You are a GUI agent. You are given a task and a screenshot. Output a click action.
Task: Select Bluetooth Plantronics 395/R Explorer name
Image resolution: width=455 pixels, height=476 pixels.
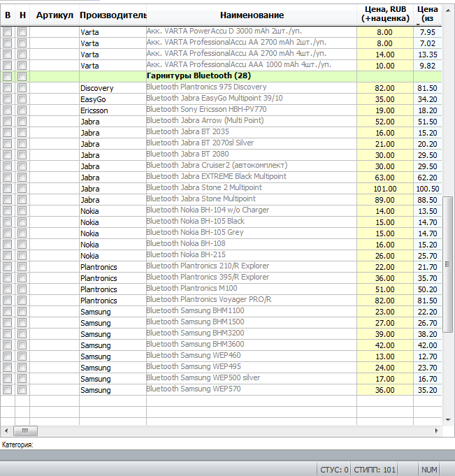[208, 277]
